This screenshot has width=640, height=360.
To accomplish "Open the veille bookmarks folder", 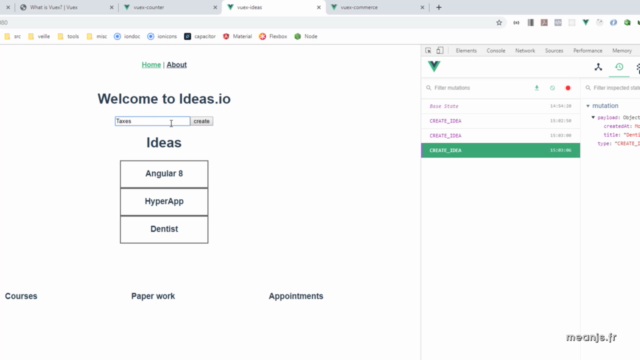I will pos(39,36).
